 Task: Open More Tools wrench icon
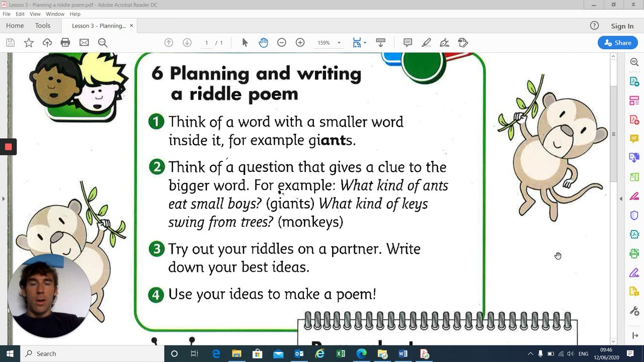(634, 311)
